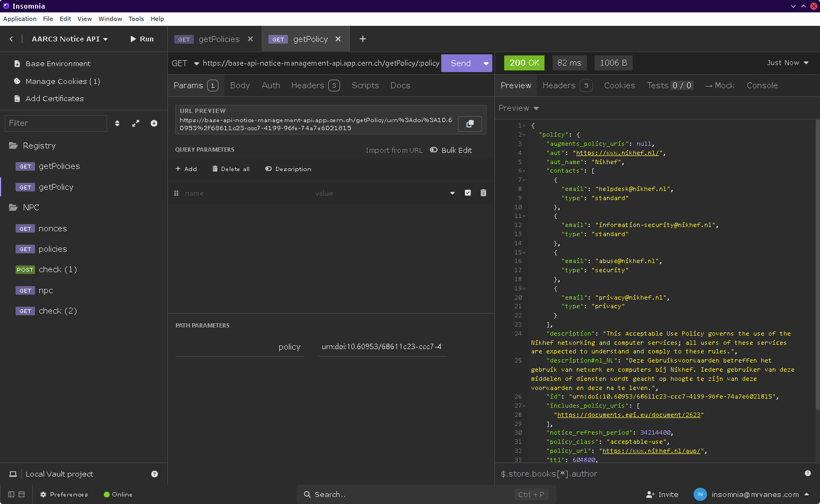820x504 pixels.
Task: Click the help icon beside Local Vault project
Action: pyautogui.click(x=154, y=474)
